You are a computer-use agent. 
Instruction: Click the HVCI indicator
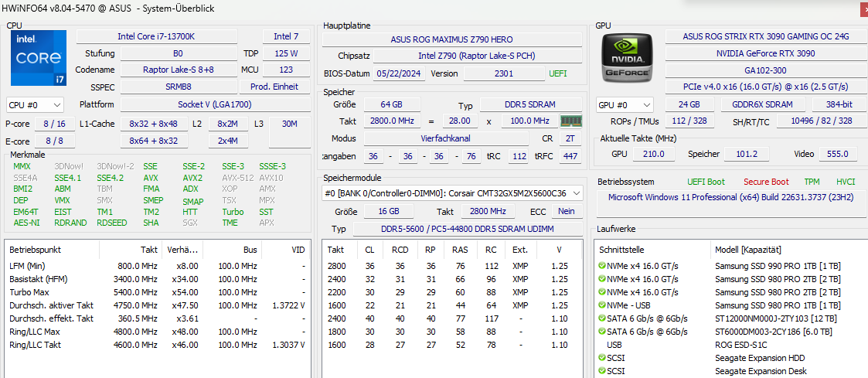(x=846, y=182)
